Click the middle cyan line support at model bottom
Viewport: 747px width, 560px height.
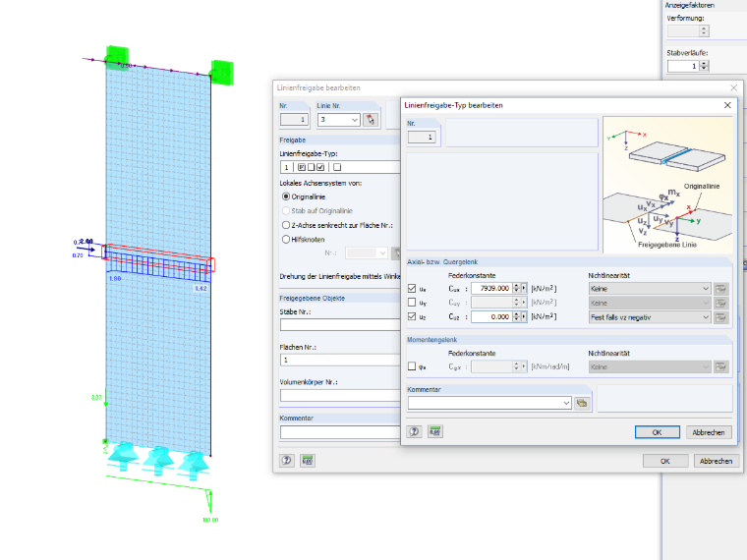click(158, 461)
